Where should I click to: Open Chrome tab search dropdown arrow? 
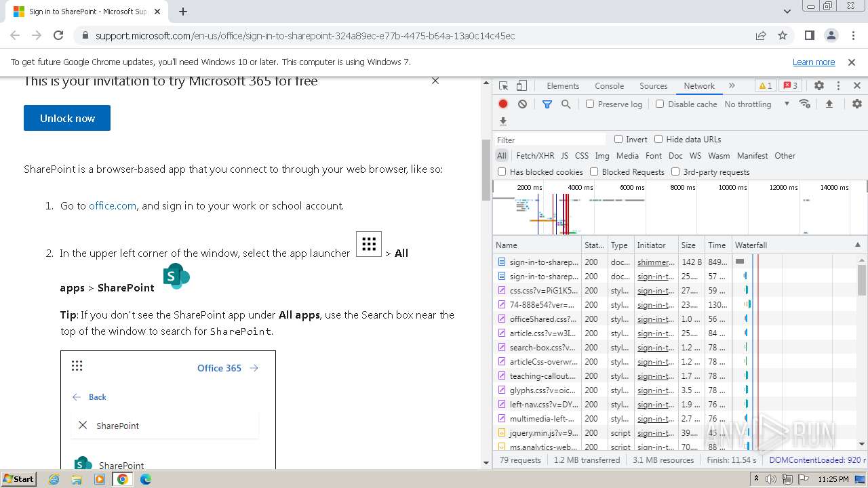(x=787, y=12)
